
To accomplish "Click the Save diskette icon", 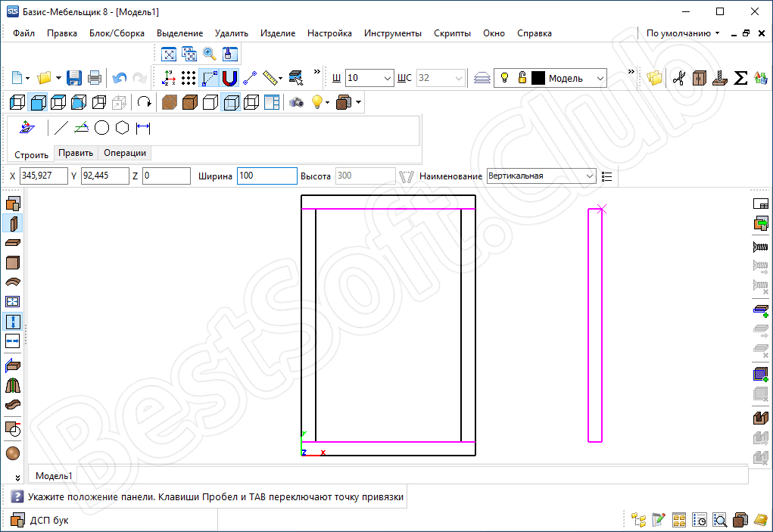I will [x=74, y=78].
